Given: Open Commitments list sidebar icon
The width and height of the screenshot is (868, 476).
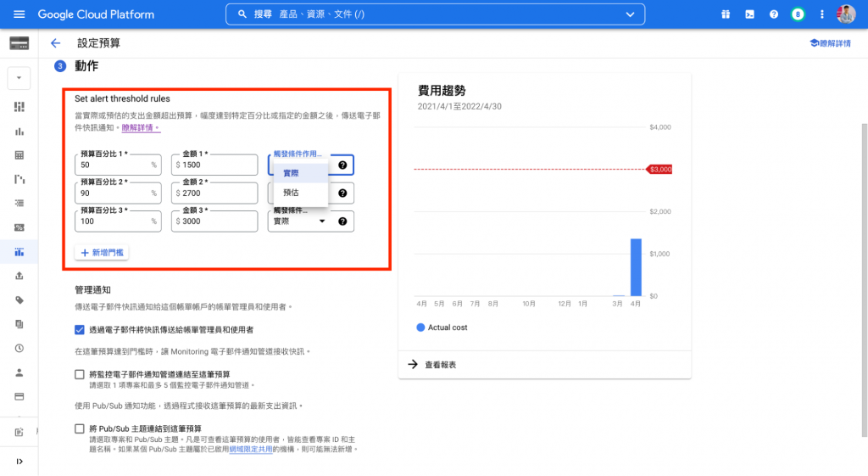Looking at the screenshot, I should (x=19, y=204).
